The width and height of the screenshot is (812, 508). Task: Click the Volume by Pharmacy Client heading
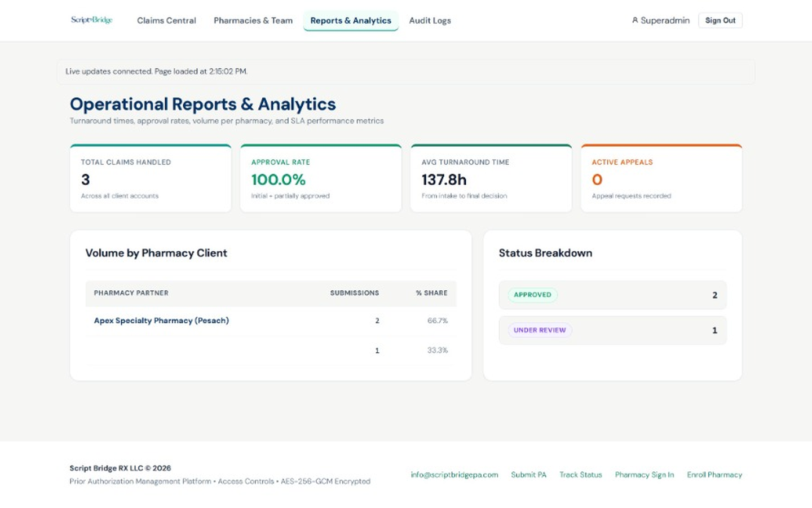(x=156, y=253)
